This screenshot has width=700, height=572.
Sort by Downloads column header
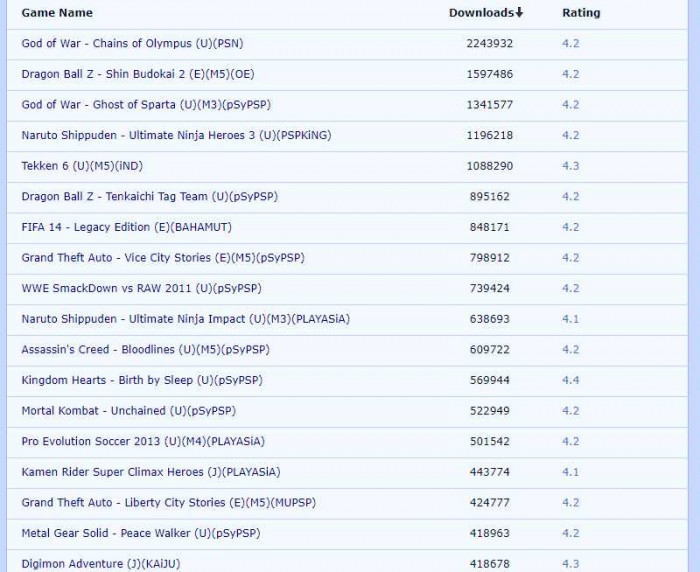coord(481,13)
